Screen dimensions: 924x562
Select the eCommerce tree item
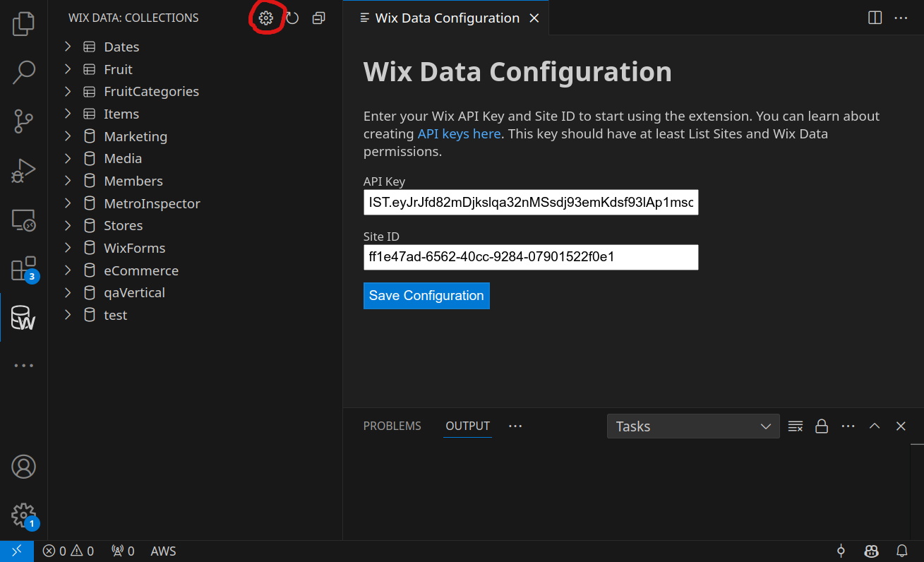[196, 270]
